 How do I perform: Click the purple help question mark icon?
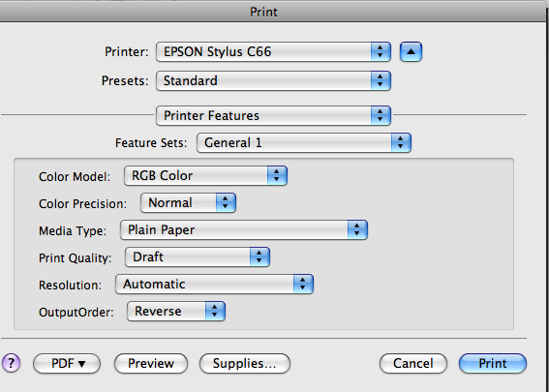pyautogui.click(x=11, y=363)
